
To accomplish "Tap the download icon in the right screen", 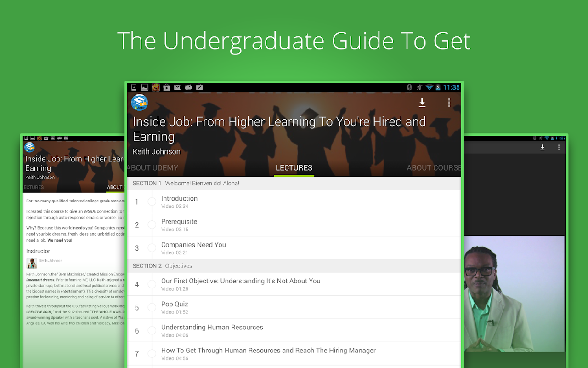I will point(543,147).
